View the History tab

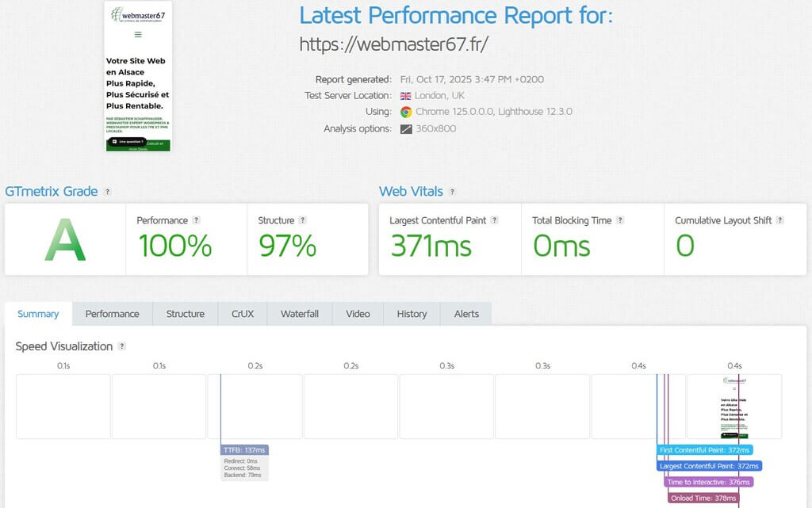pos(412,314)
